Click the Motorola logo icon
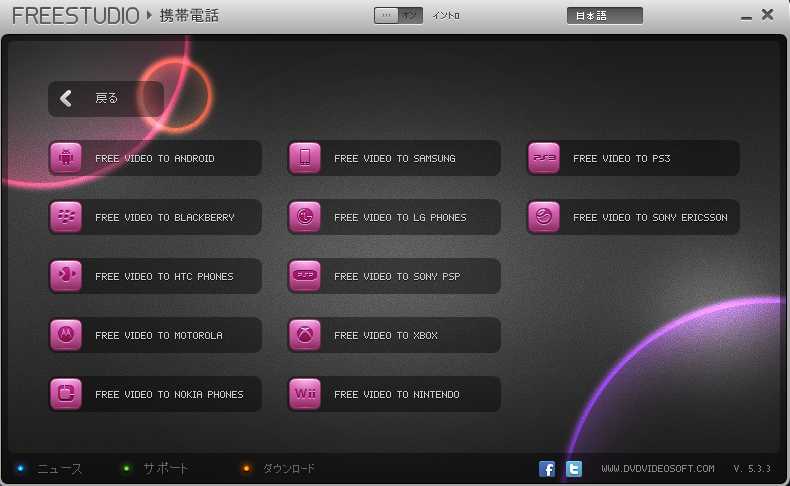Screen dimensions: 790x486 [x=66, y=335]
